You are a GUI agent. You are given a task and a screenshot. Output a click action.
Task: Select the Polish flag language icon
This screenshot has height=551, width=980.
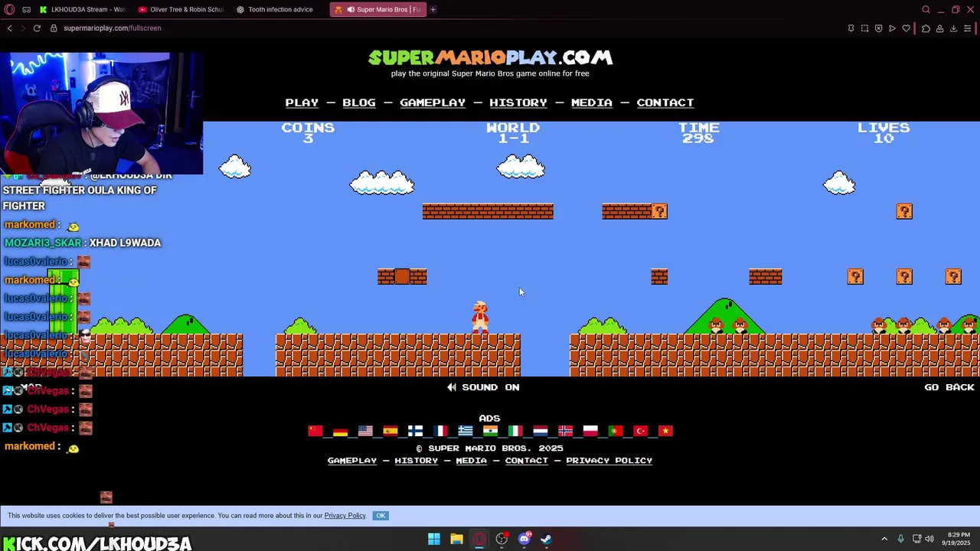590,431
